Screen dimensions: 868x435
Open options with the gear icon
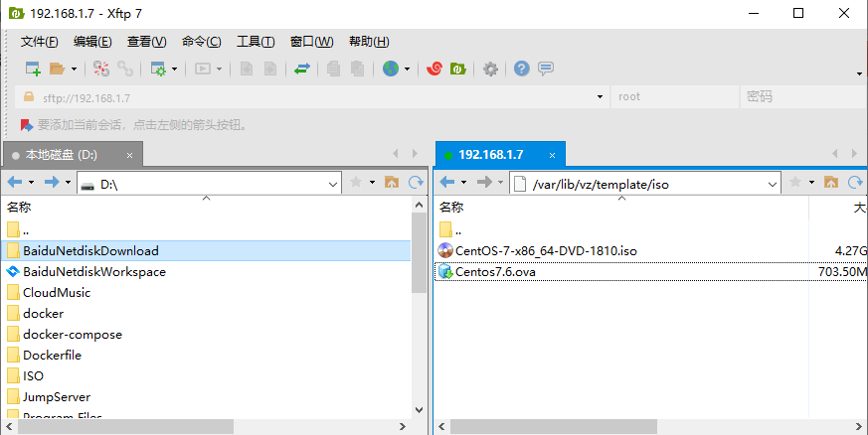click(490, 70)
